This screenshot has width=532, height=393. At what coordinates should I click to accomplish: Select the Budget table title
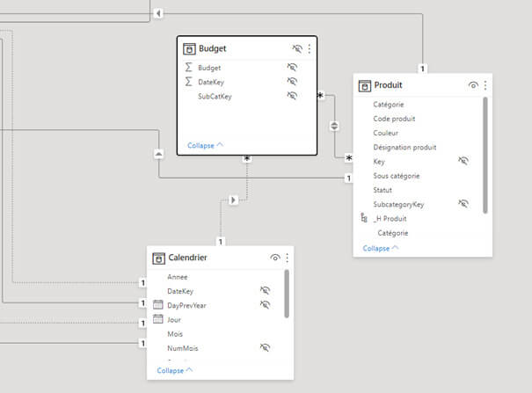click(x=213, y=48)
